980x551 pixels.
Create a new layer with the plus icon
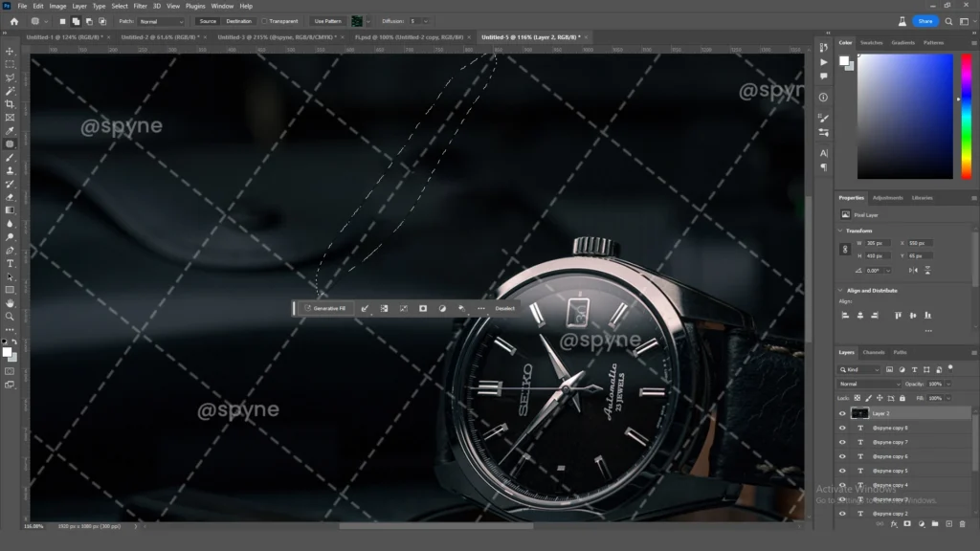[x=948, y=524]
